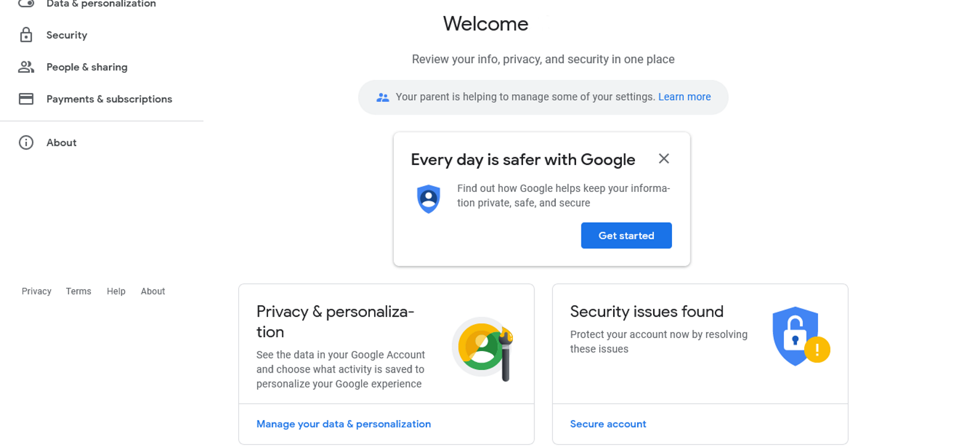980x447 pixels.
Task: Click Manage your data & personalization
Action: tap(344, 424)
